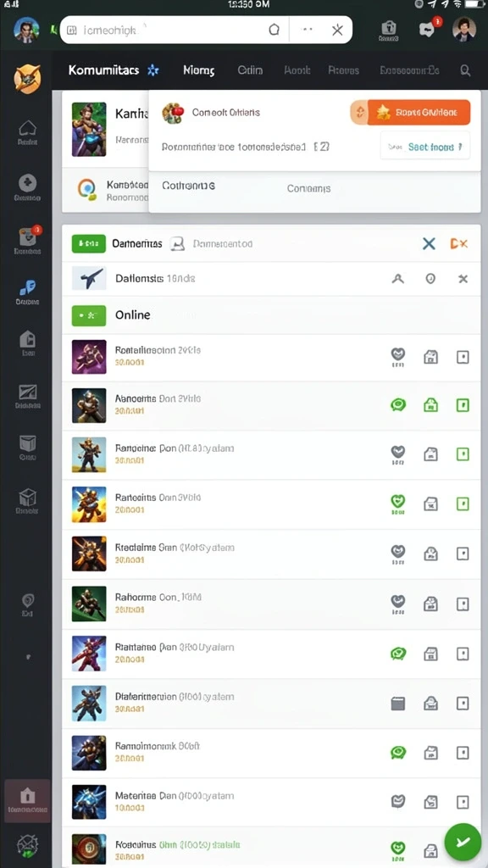Select the blue flag icon in the sidebar
The width and height of the screenshot is (488, 868).
coord(27,287)
